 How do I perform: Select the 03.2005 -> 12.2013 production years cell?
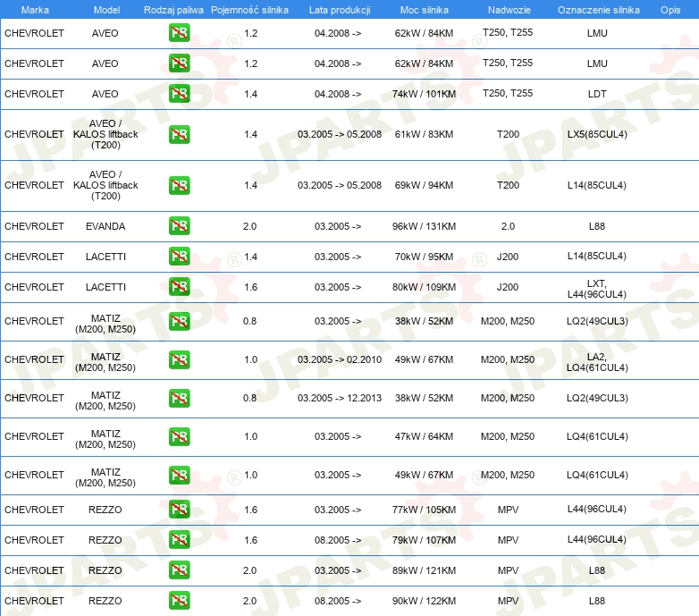pyautogui.click(x=340, y=398)
